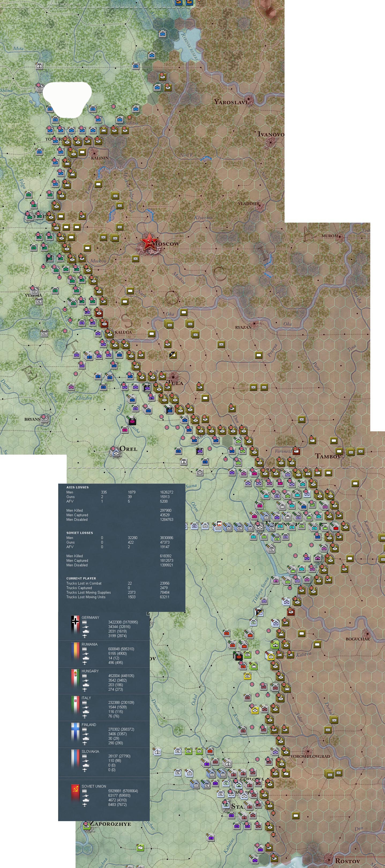
Task: Select the yellow XXX HQ counter
Action: (248, 676)
